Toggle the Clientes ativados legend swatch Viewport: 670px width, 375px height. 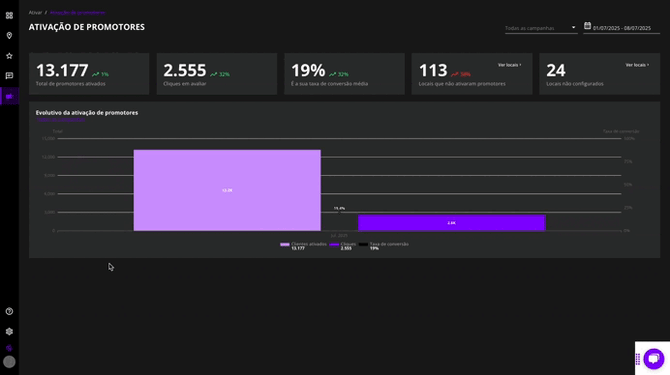[285, 244]
